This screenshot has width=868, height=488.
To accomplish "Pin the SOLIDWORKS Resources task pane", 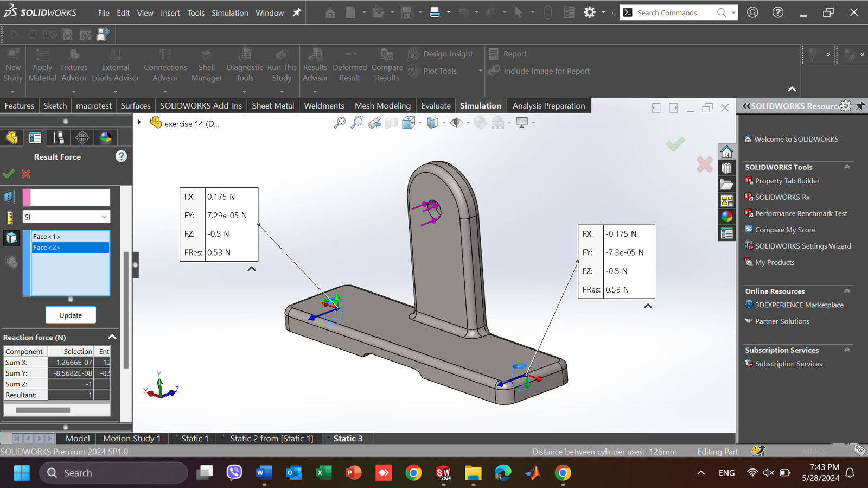I will click(x=860, y=106).
